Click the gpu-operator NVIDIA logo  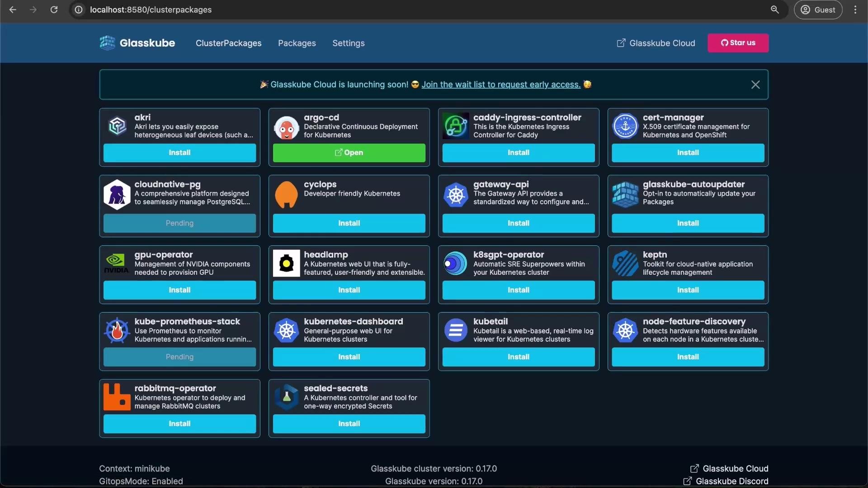pyautogui.click(x=117, y=263)
